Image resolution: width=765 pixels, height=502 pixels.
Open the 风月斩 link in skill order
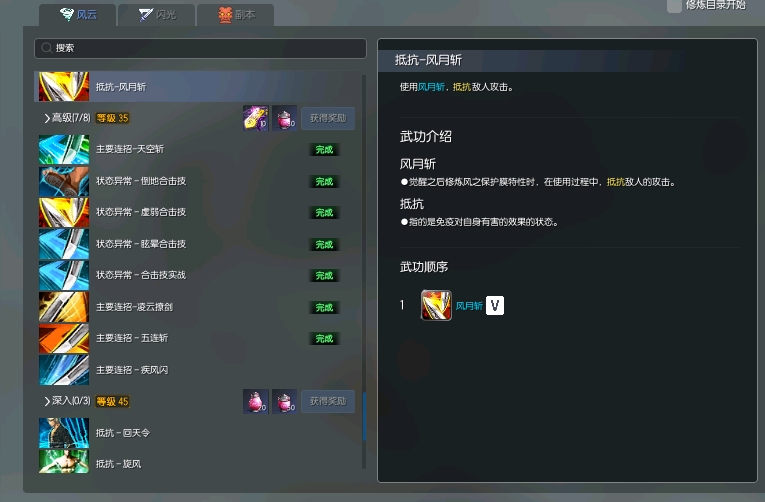click(469, 306)
